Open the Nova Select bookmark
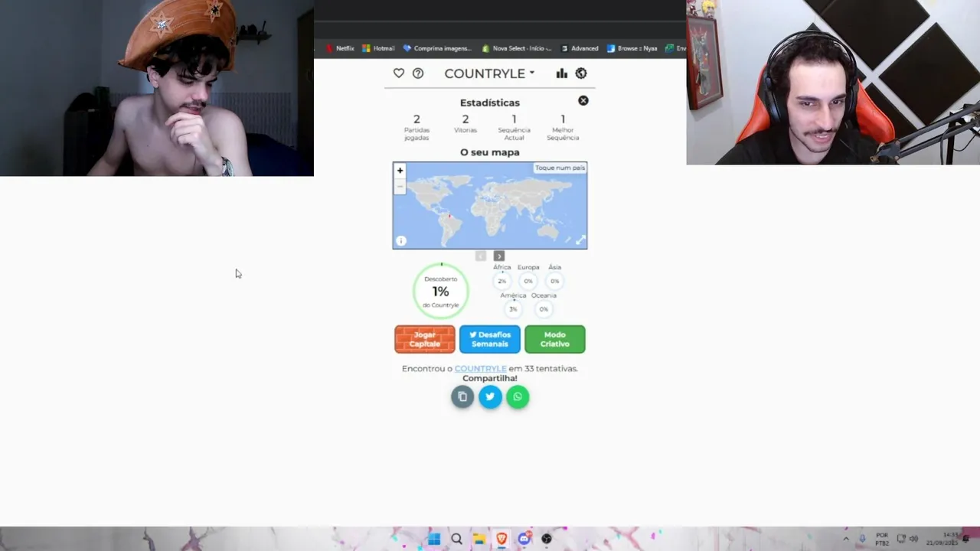The width and height of the screenshot is (980, 551). pos(517,48)
